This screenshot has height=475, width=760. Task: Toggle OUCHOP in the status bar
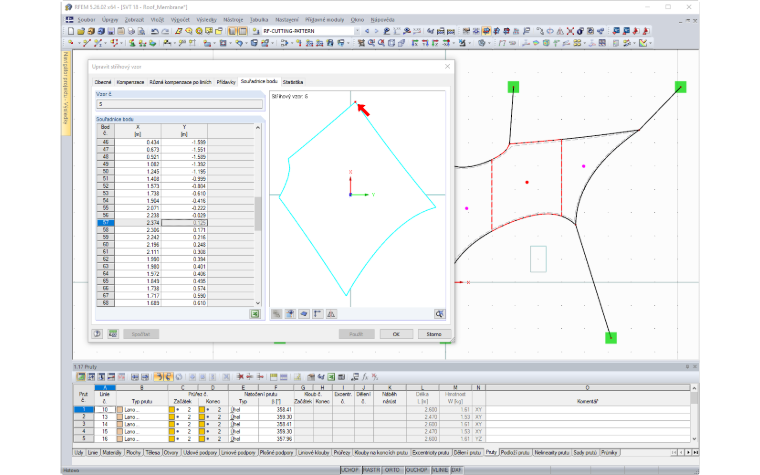point(417,470)
